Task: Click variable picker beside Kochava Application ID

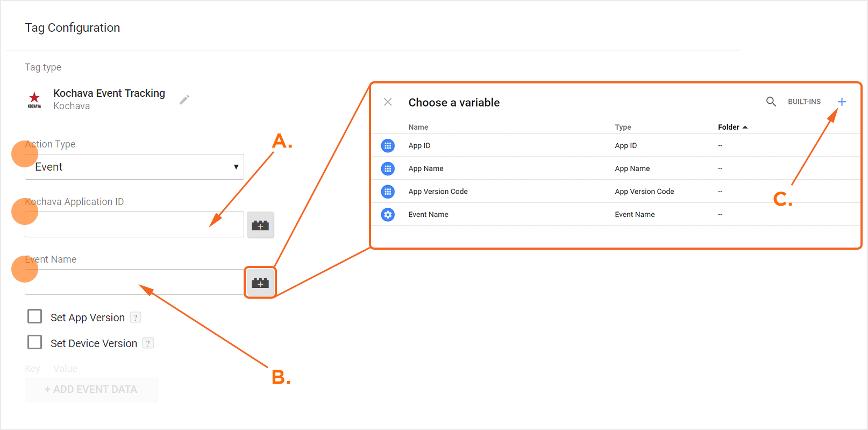Action: [260, 225]
